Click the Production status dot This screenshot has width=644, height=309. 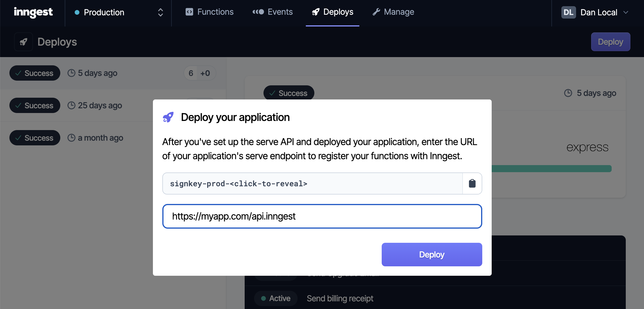click(x=77, y=12)
